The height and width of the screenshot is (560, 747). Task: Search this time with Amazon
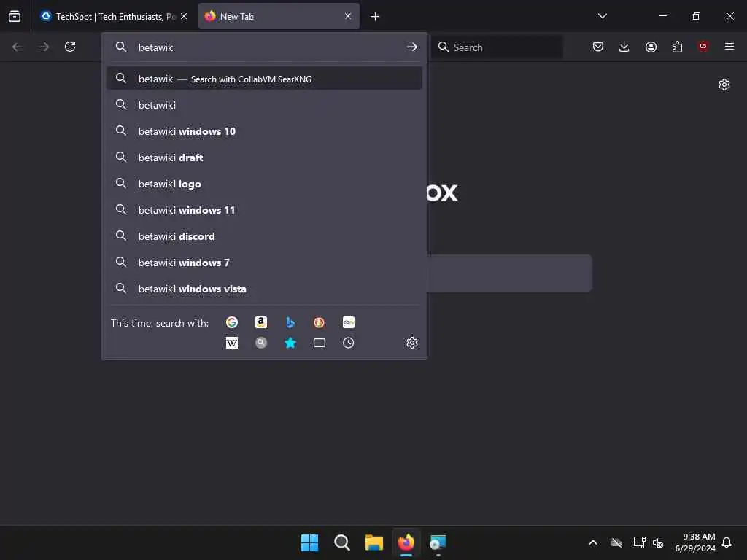[261, 322]
